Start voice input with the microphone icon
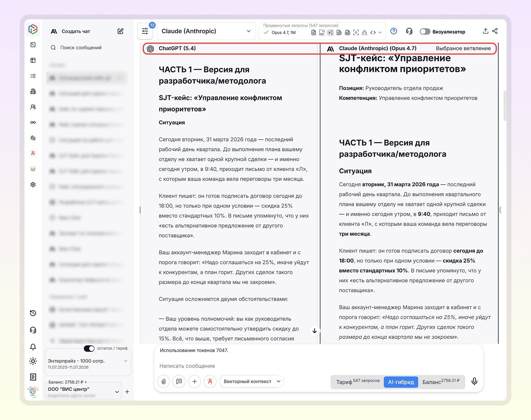 click(475, 381)
